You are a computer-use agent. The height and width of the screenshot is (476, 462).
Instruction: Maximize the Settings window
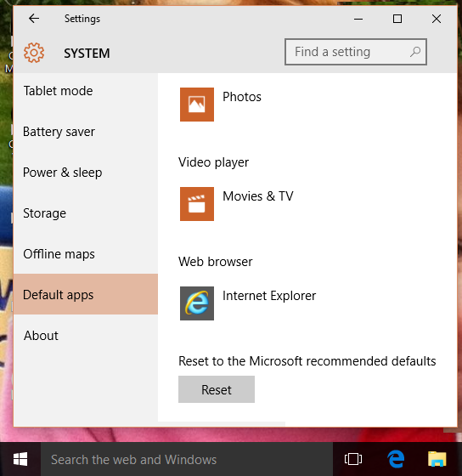[x=397, y=19]
